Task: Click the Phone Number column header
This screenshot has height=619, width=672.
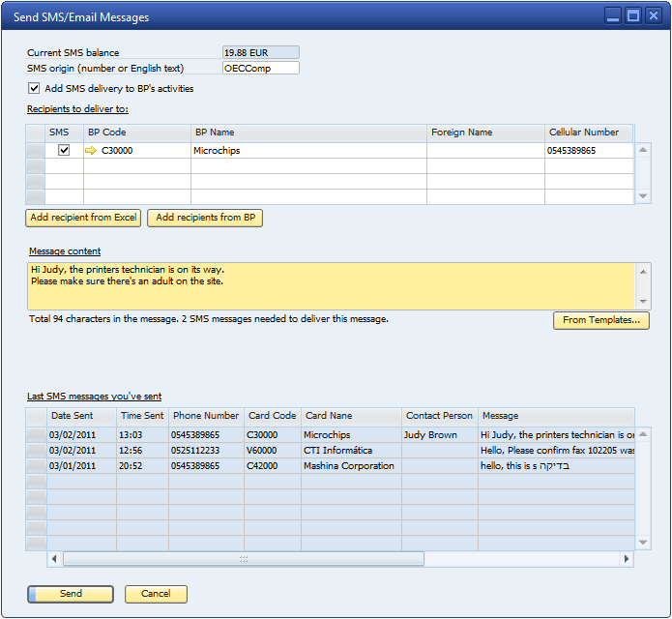Action: tap(206, 416)
